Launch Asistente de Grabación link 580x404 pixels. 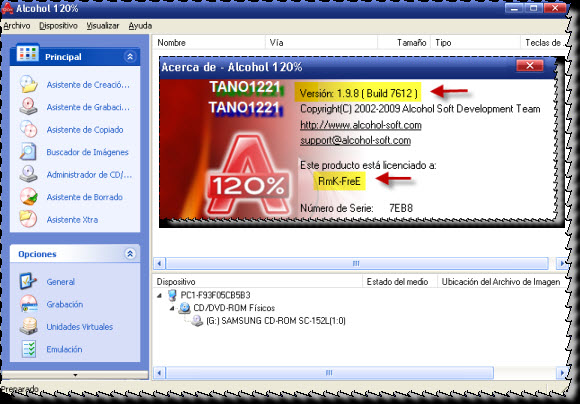pos(88,107)
